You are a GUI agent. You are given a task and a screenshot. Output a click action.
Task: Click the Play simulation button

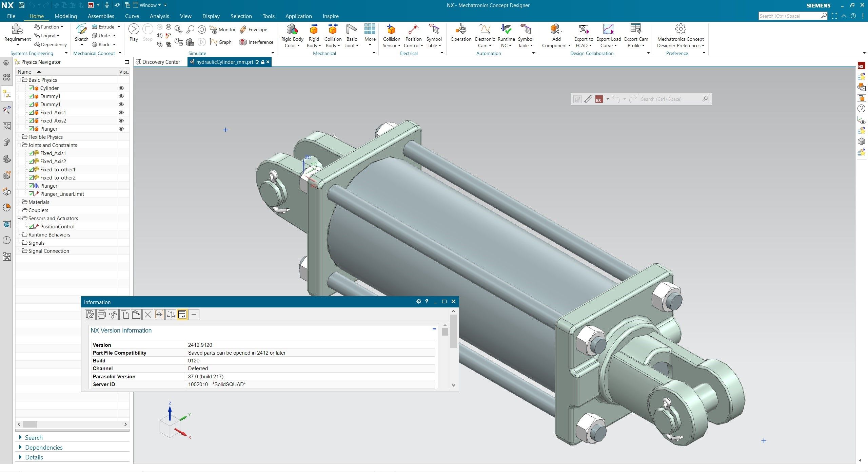(x=134, y=30)
